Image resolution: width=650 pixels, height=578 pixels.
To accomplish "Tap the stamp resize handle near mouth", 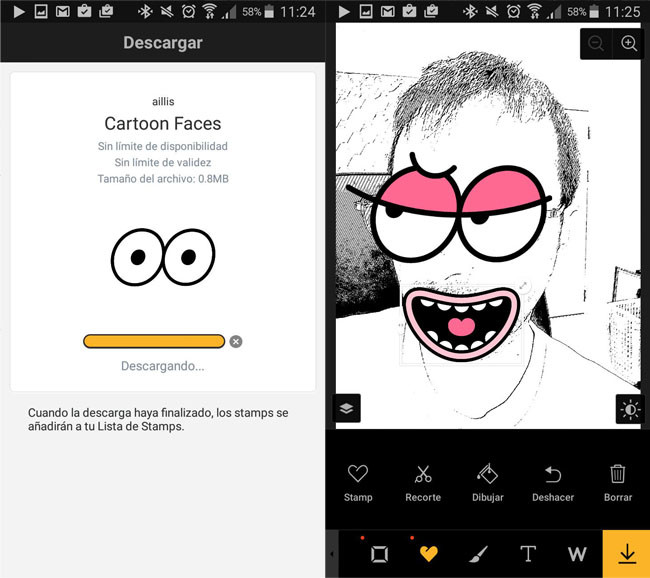I will click(x=524, y=286).
